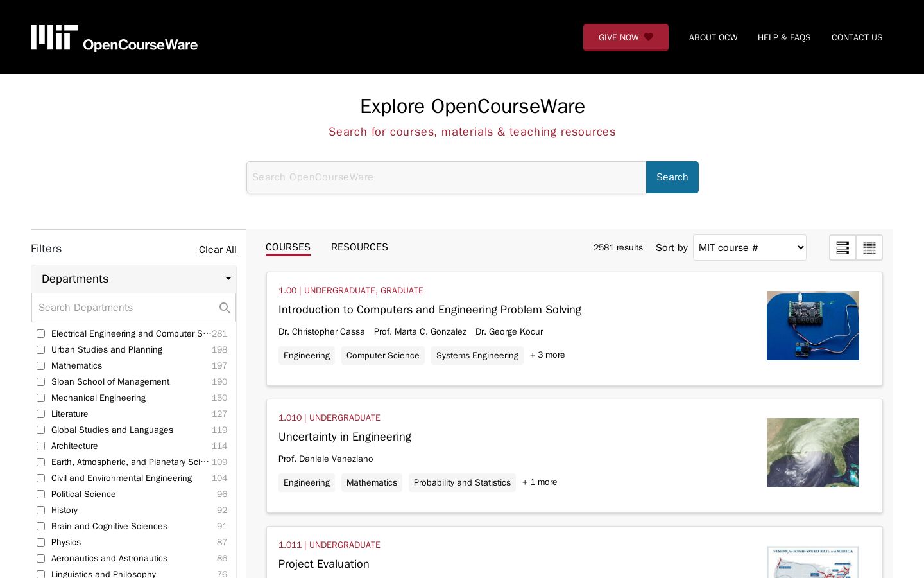
Task: Click instructor Dr. Christopher Cassa
Action: click(x=321, y=331)
